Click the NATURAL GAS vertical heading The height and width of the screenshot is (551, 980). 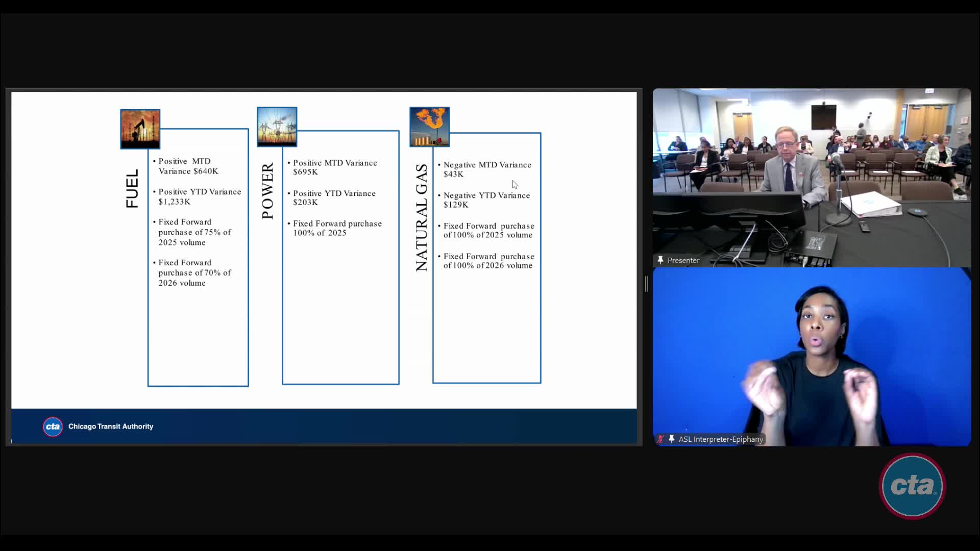click(x=421, y=217)
